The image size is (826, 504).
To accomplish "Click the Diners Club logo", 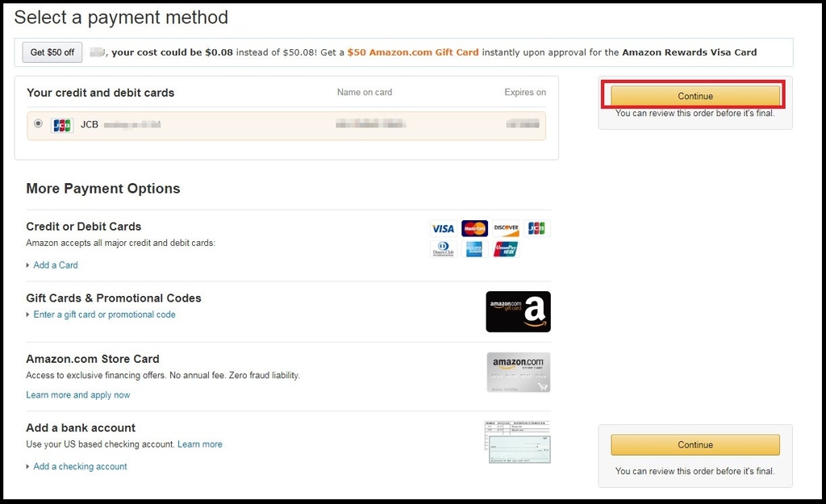I will (x=443, y=249).
